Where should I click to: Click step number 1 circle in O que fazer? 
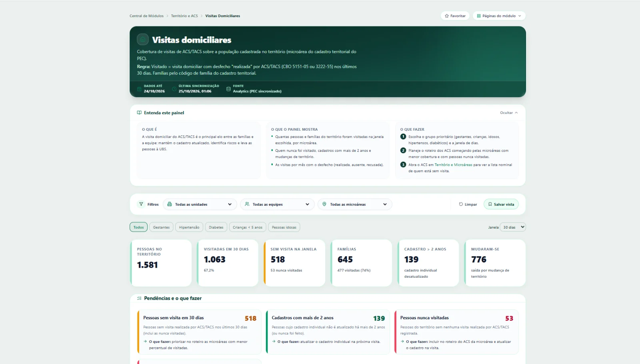tap(403, 137)
